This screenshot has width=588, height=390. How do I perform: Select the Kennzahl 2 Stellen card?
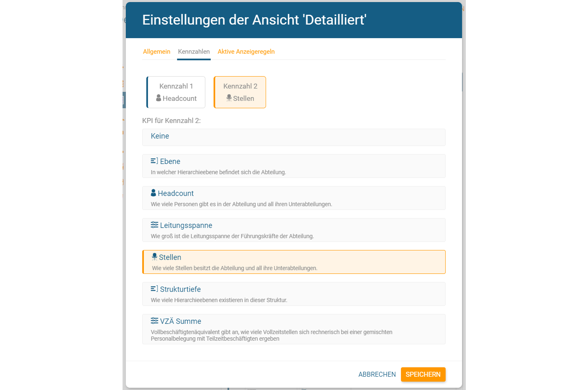coord(240,92)
